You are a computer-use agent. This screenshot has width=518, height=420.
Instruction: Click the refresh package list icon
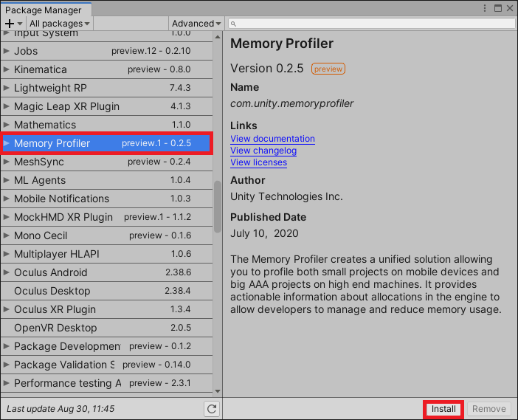click(212, 409)
